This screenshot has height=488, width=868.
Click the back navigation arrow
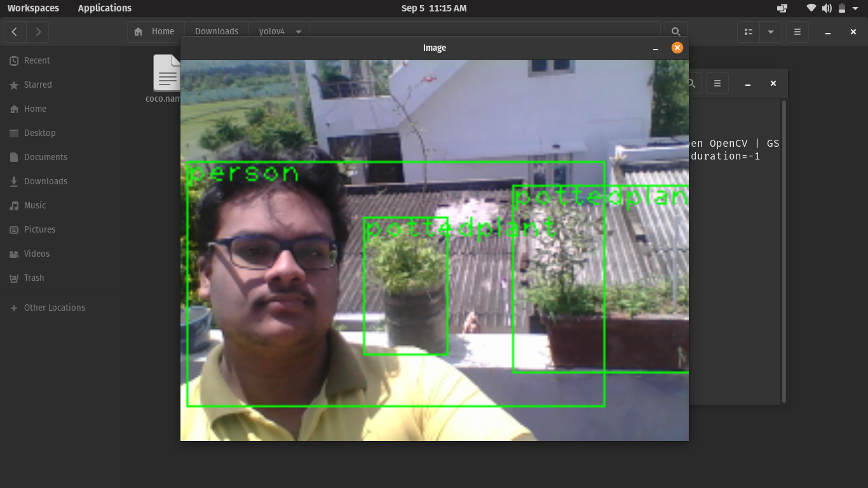14,32
